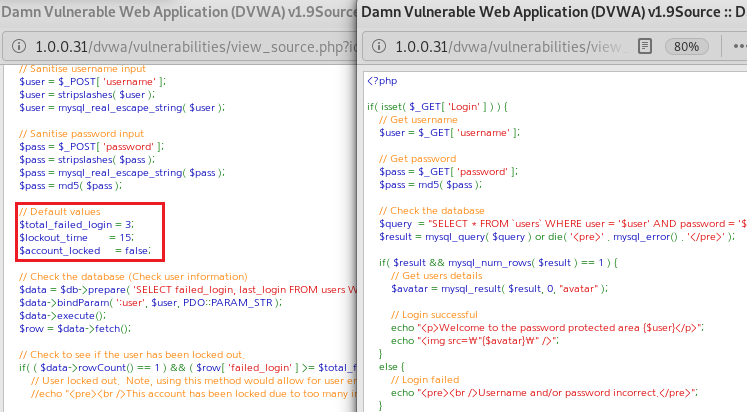Reset the 80% zoom level badge
Viewport: 747px width, 412px height.
pyautogui.click(x=686, y=47)
